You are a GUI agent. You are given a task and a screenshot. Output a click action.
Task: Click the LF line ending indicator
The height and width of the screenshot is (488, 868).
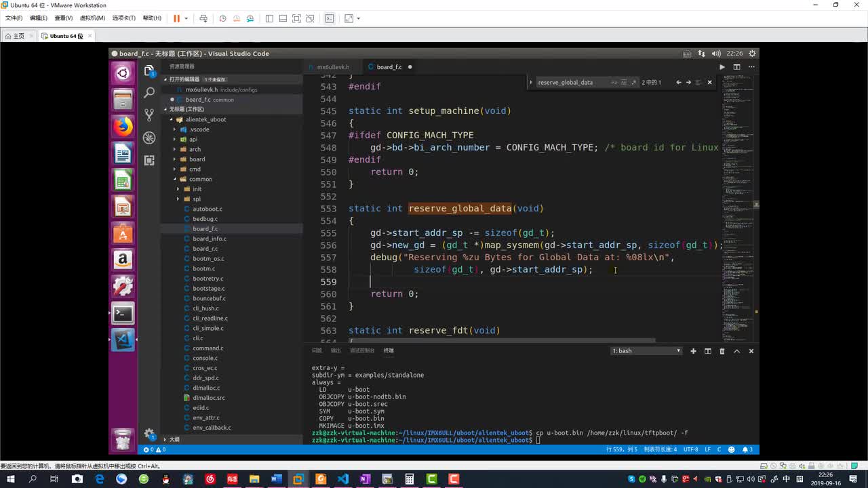coord(708,449)
